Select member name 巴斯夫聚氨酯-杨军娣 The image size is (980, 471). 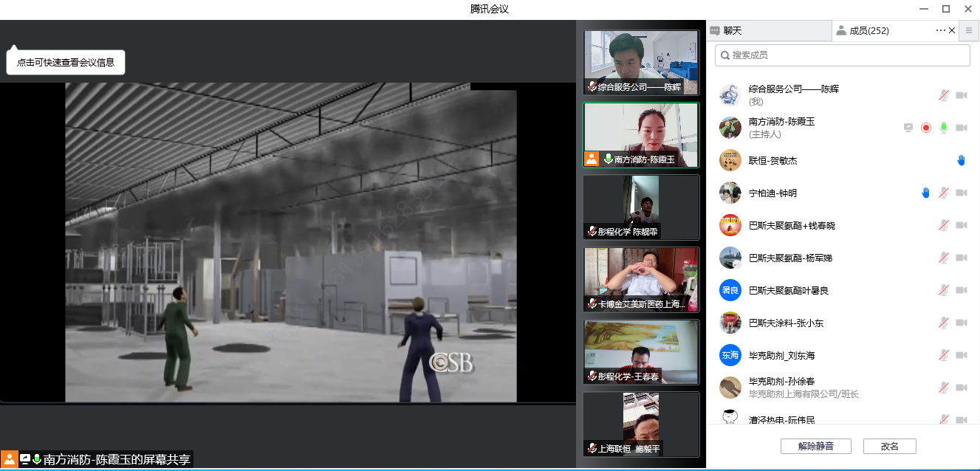click(792, 258)
